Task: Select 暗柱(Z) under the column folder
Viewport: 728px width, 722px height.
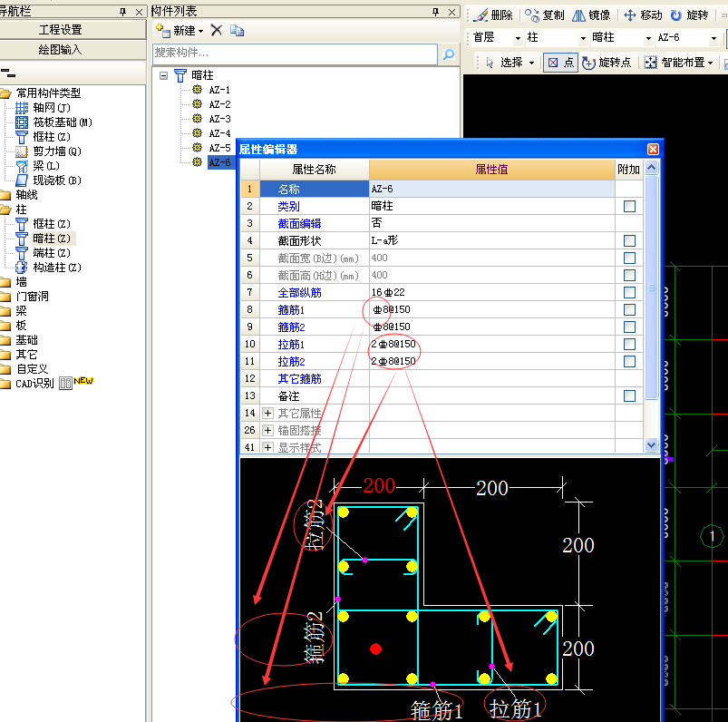Action: [44, 239]
